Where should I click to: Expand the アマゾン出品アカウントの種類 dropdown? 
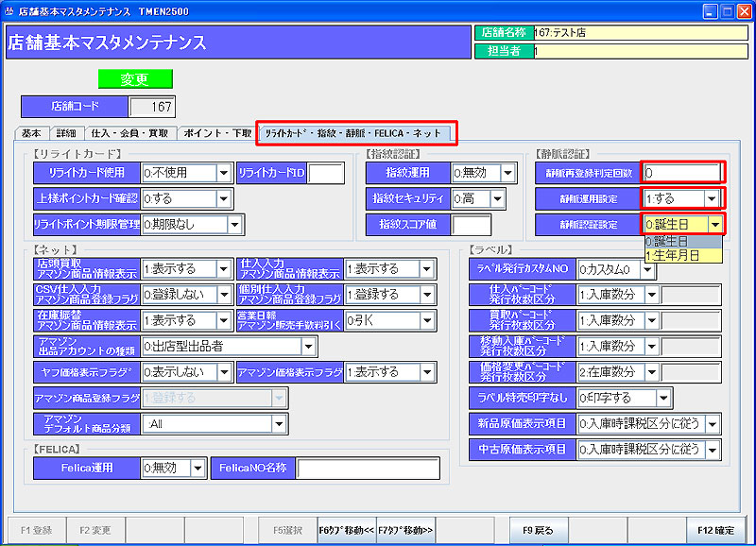[x=430, y=347]
